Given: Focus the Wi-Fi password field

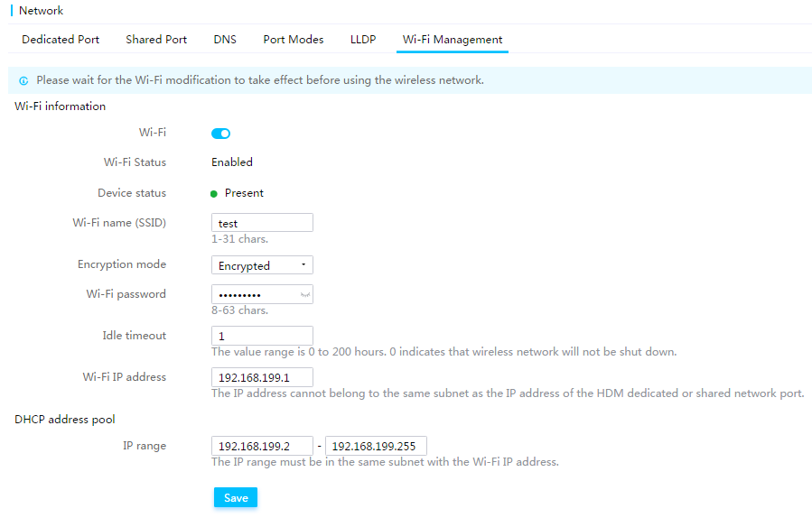Looking at the screenshot, I should 262,294.
